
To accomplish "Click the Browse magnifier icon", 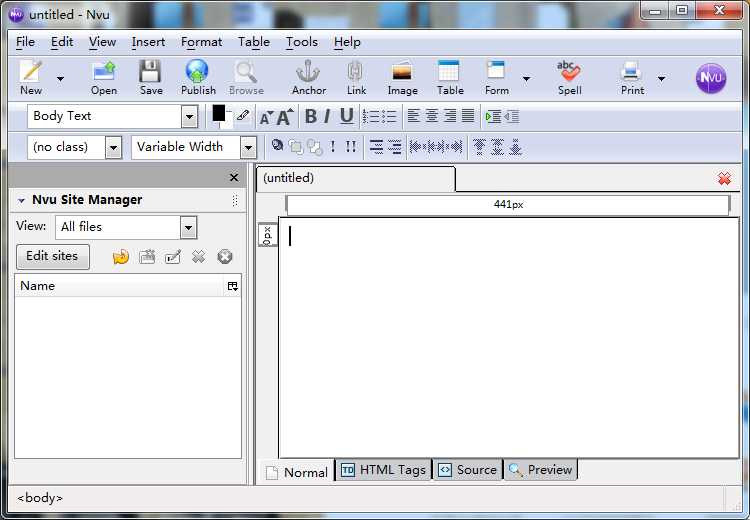I will 246,77.
